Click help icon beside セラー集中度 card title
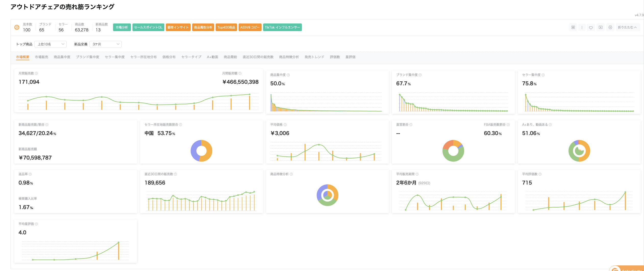 (543, 75)
